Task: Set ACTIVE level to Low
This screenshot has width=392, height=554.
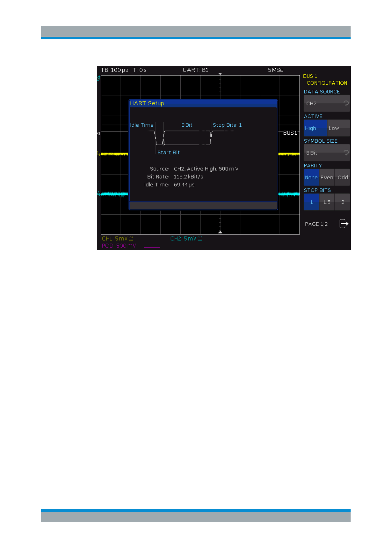Action: click(338, 128)
